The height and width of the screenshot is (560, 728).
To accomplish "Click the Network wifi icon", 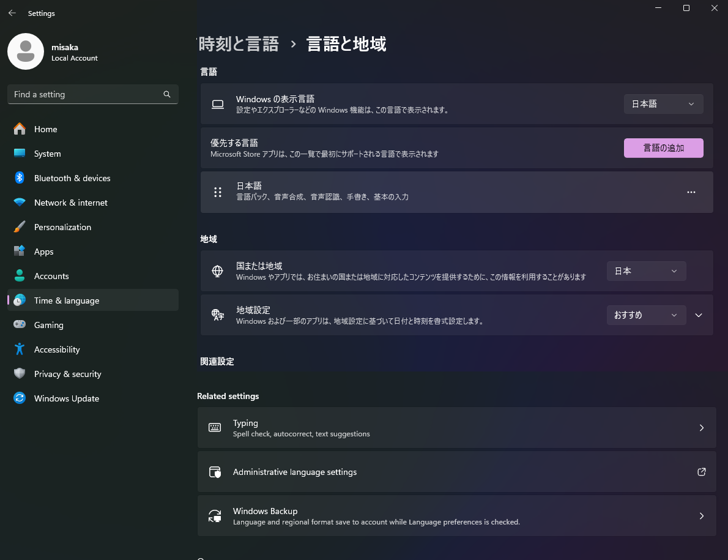I will click(x=20, y=203).
